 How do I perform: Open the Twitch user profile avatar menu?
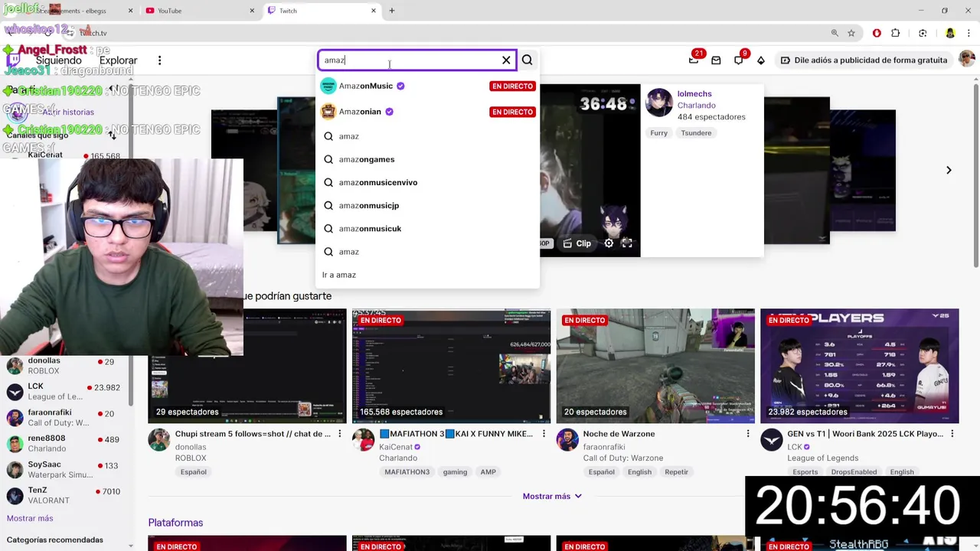click(x=967, y=60)
